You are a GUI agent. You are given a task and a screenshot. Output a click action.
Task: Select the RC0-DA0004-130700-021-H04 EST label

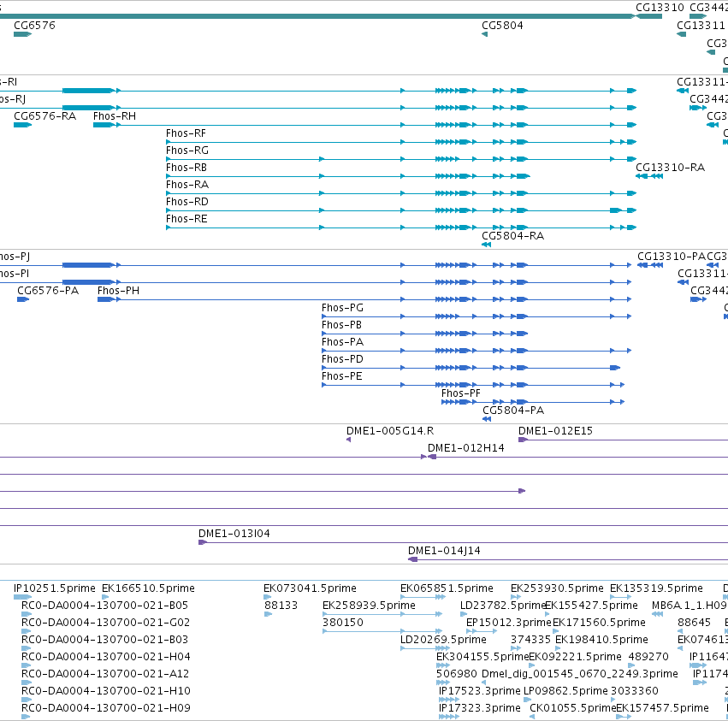[x=106, y=657]
